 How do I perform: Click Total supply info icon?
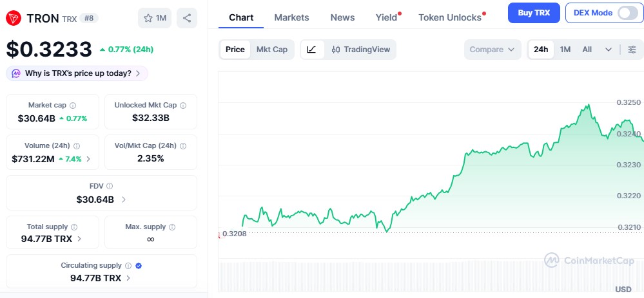pyautogui.click(x=74, y=227)
